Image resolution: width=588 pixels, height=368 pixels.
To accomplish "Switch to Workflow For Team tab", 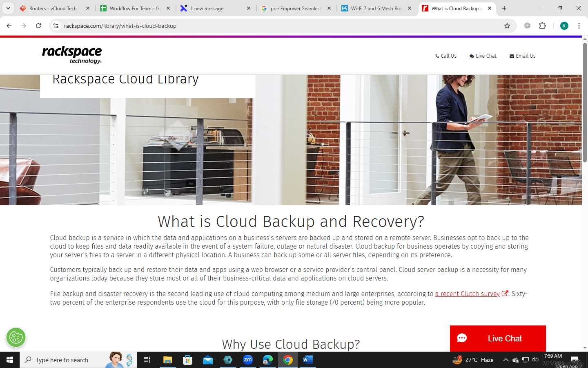I will click(135, 8).
